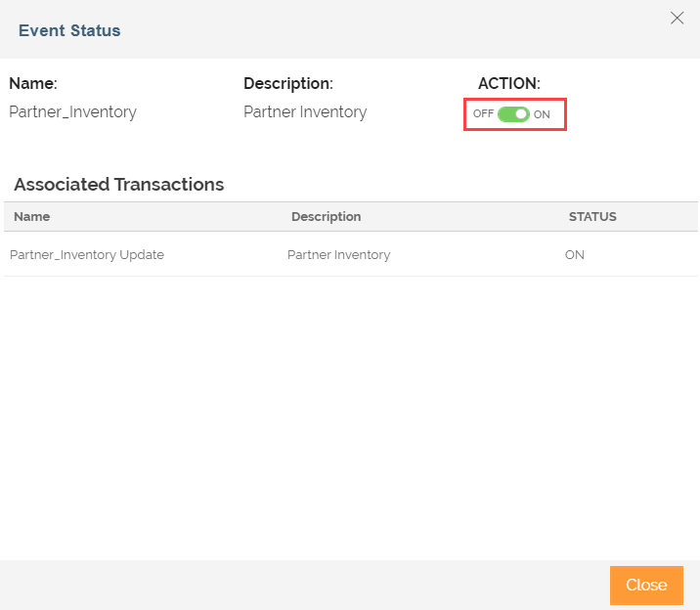Click the Partner_Inventory event name value
Viewport: 700px width, 610px height.
point(72,111)
